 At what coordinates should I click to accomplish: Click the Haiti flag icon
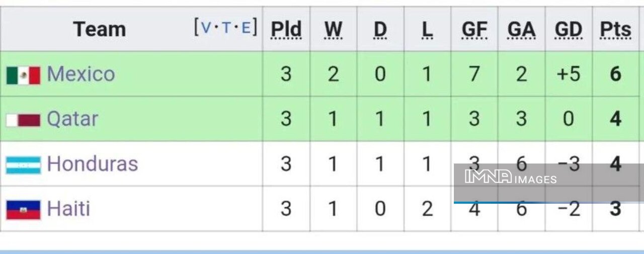23,209
